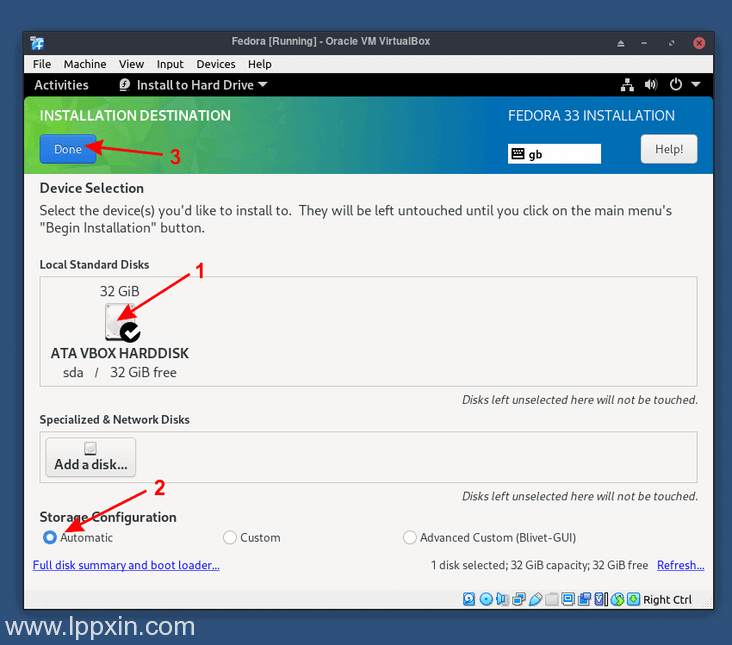Click the keyboard capture green arrow icon
The image size is (732, 645).
coord(633,599)
